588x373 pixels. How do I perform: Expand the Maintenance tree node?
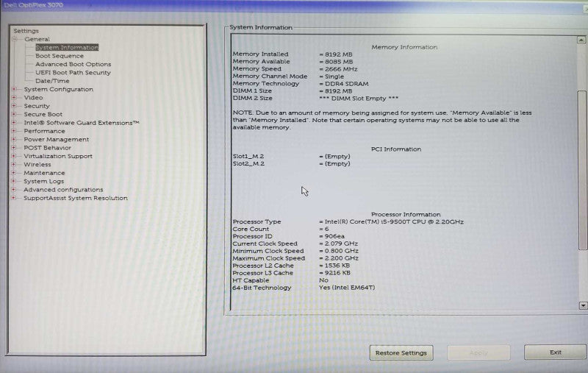coord(14,173)
